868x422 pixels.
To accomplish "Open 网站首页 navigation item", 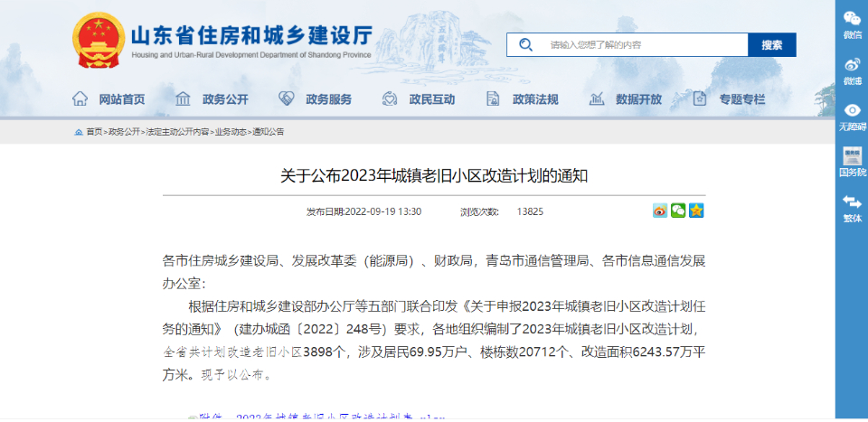I will 109,99.
